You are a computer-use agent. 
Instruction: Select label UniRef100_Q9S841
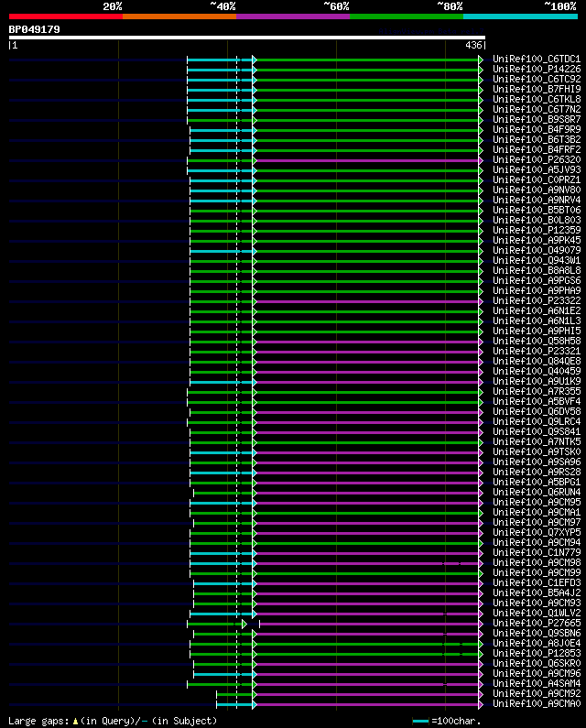(537, 432)
